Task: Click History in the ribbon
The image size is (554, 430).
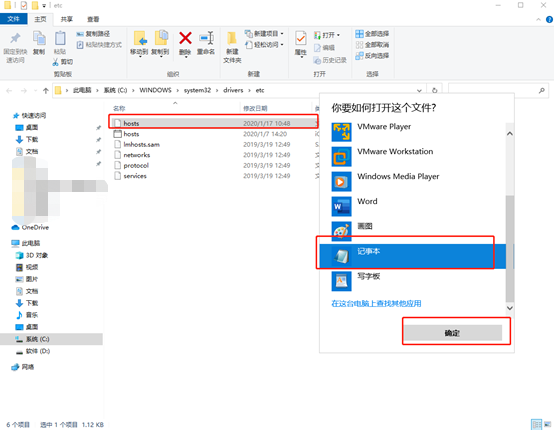Action: click(x=330, y=60)
